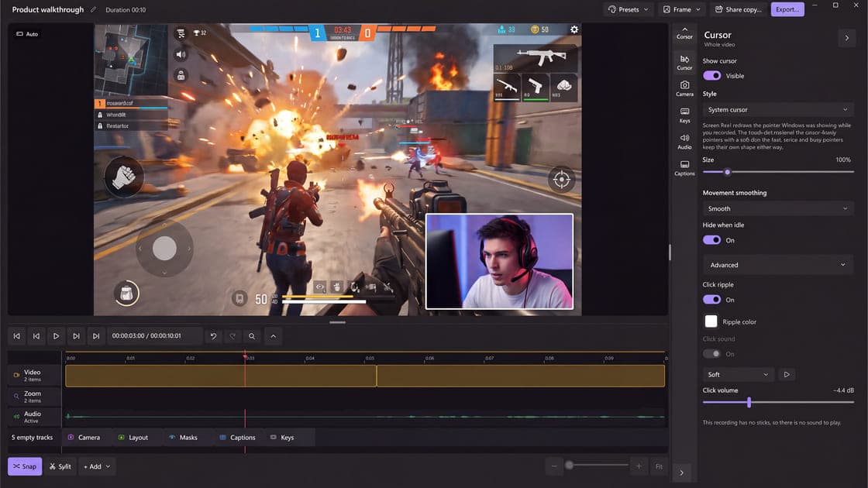The width and height of the screenshot is (868, 488).
Task: Click the timeline zoom slider handle
Action: tap(569, 466)
